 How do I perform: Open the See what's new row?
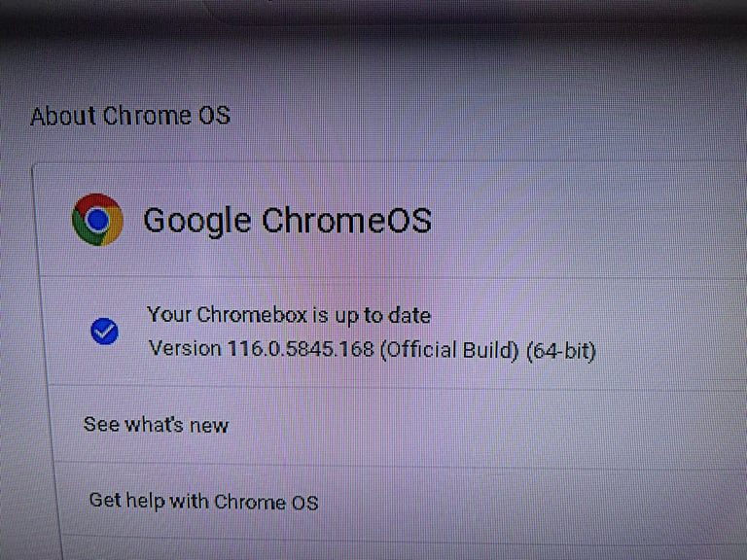(396, 425)
